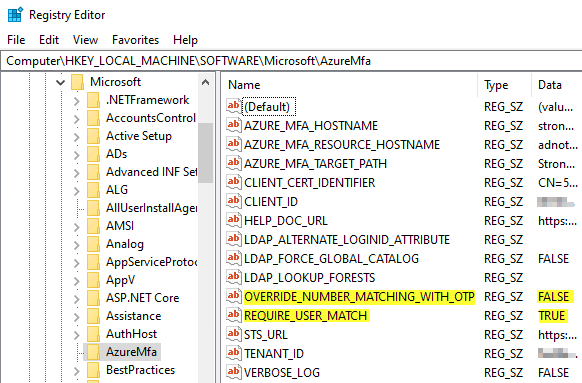Screen dimensions: 582x383
Task: Click the AccountsControl folder icon
Action: click(x=94, y=118)
